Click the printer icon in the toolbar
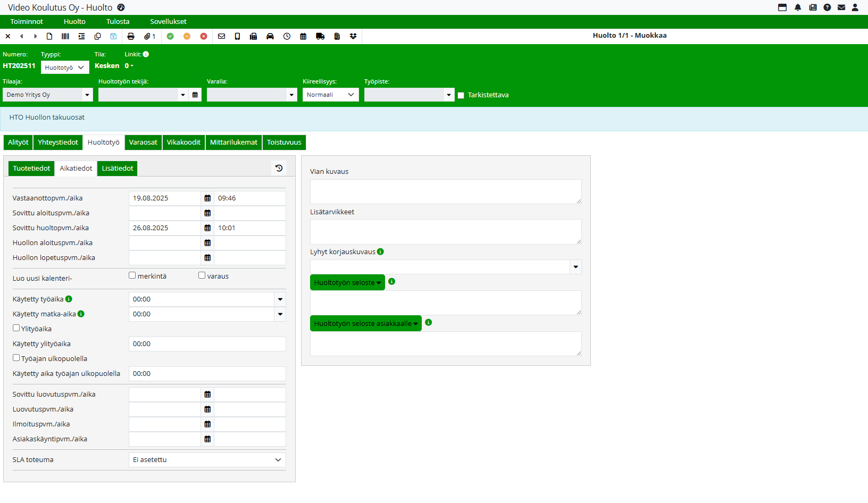This screenshot has width=868, height=503. coord(131,36)
